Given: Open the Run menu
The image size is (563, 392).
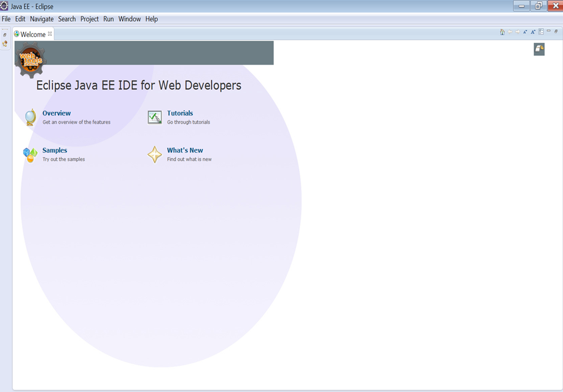Looking at the screenshot, I should [x=108, y=19].
